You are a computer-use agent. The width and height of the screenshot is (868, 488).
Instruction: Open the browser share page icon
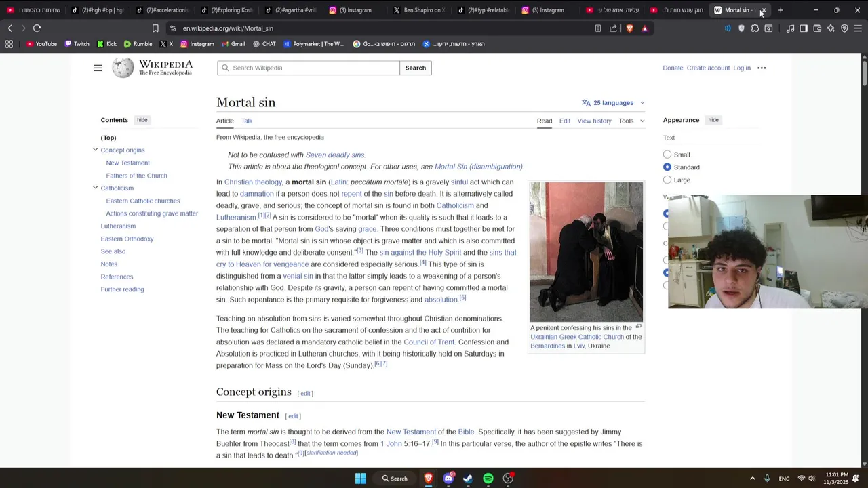[614, 28]
